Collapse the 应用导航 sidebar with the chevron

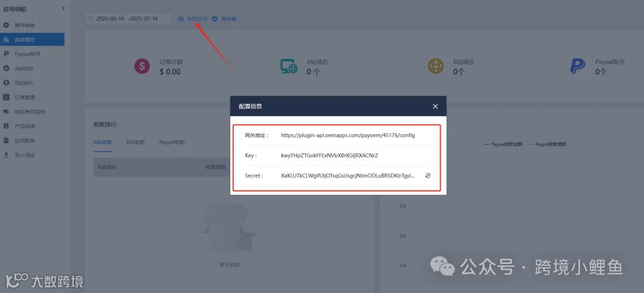(63, 8)
